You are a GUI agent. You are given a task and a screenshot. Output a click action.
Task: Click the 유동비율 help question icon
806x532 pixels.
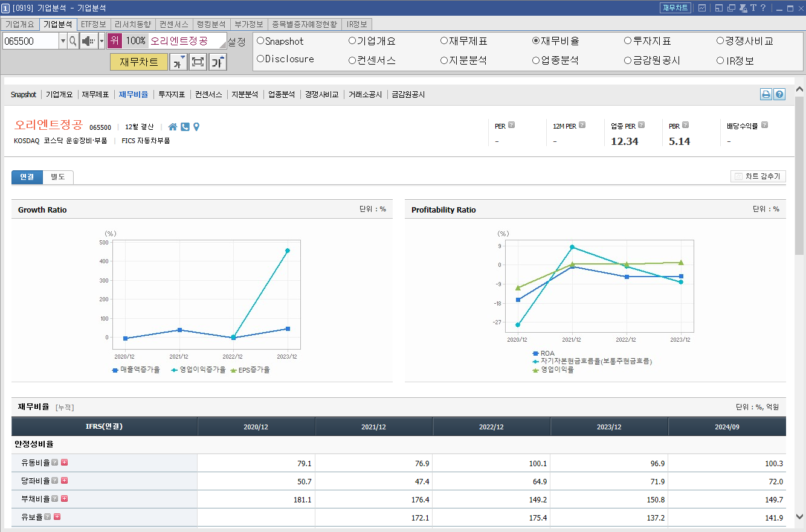55,463
